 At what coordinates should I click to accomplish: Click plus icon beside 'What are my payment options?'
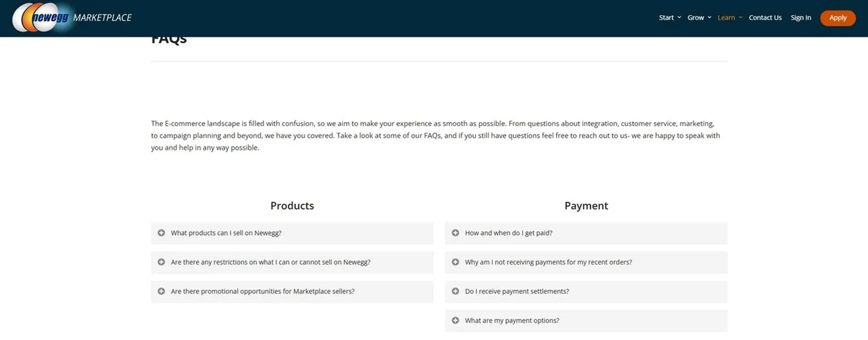click(455, 320)
